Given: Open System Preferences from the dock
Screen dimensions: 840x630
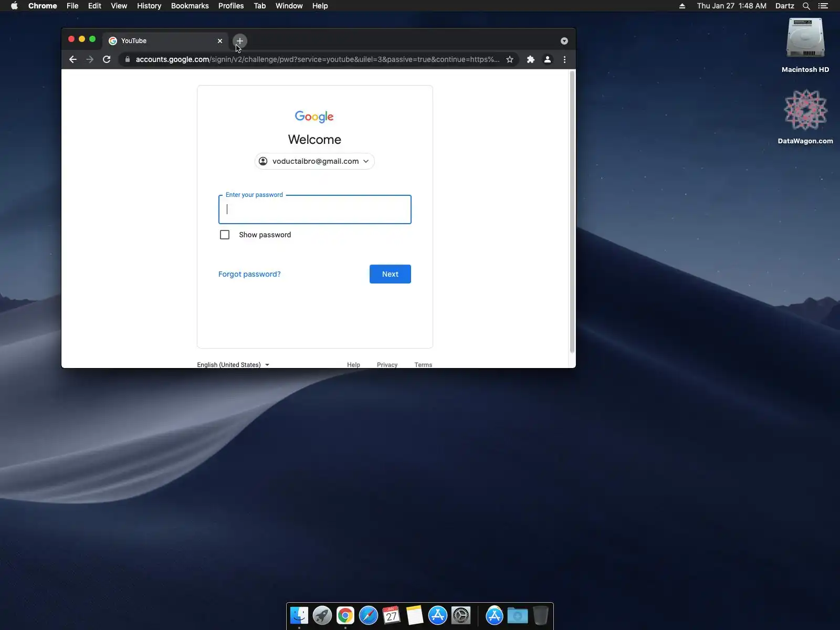Looking at the screenshot, I should point(461,615).
